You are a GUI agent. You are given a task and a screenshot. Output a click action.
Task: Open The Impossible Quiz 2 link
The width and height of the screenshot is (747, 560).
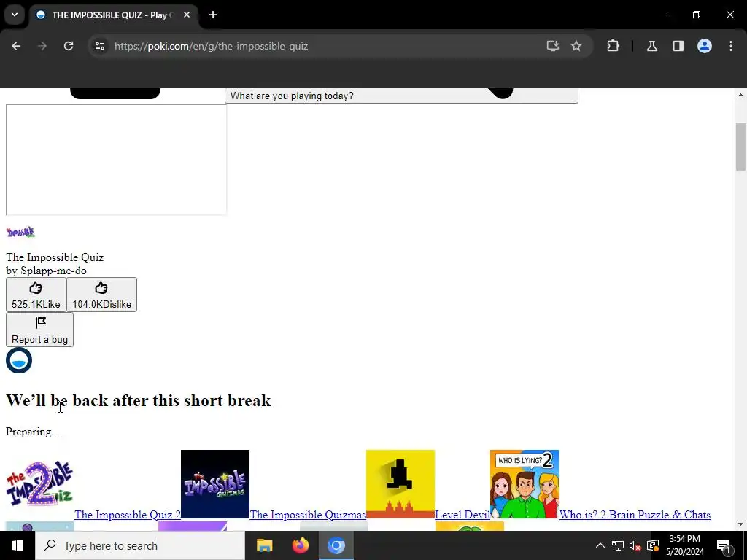tap(128, 515)
